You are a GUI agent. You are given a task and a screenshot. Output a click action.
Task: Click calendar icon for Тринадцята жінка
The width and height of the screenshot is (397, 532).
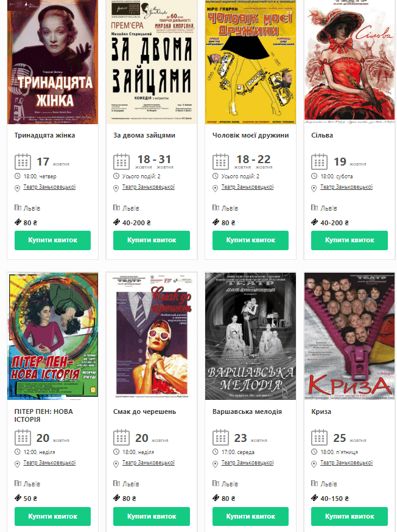pyautogui.click(x=23, y=162)
